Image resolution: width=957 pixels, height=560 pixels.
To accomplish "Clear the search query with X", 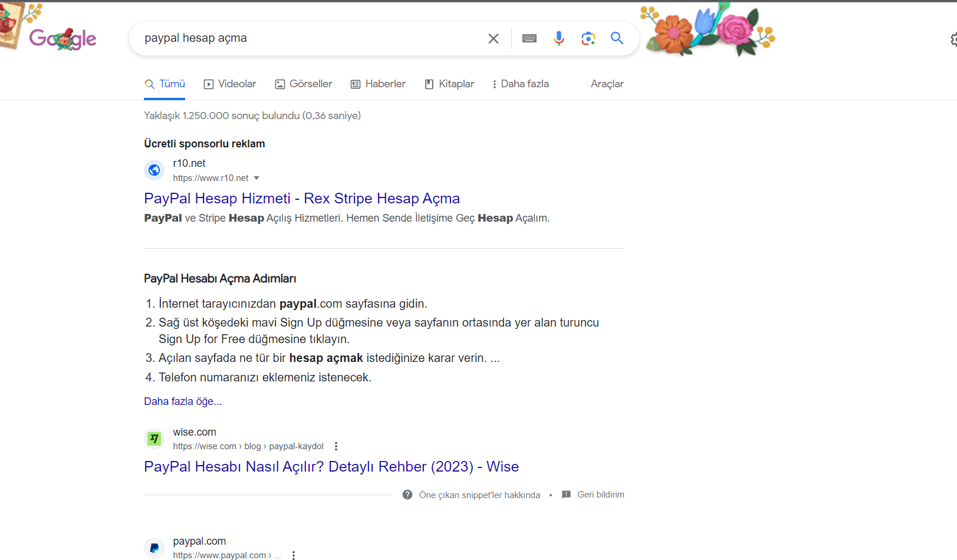I will (x=494, y=38).
